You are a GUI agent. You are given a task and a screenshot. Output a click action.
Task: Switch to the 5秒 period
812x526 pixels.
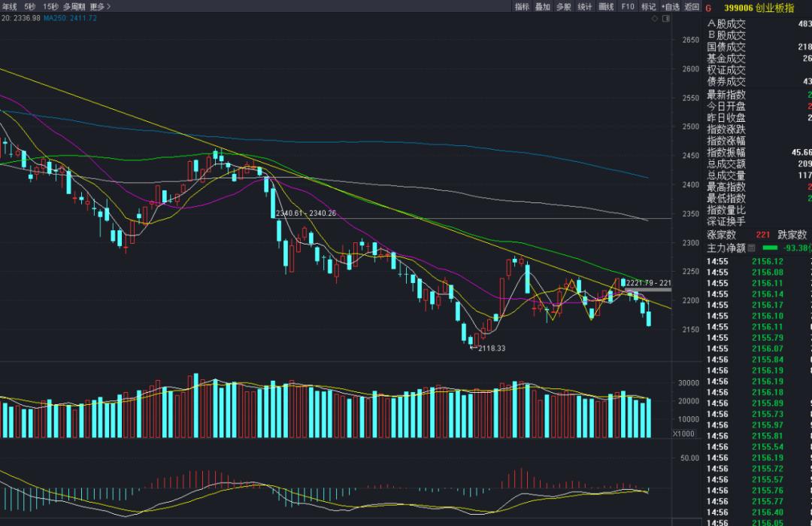click(29, 7)
